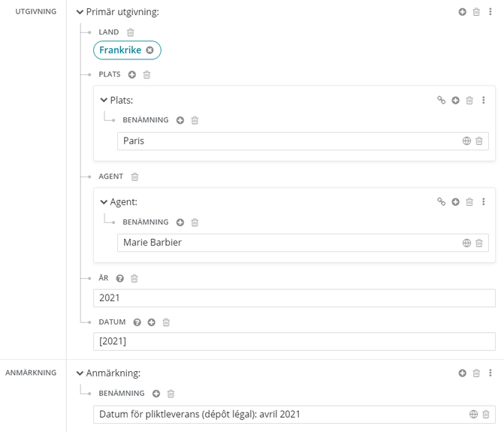Add another PLATS entry
This screenshot has height=432, width=504.
pos(132,75)
